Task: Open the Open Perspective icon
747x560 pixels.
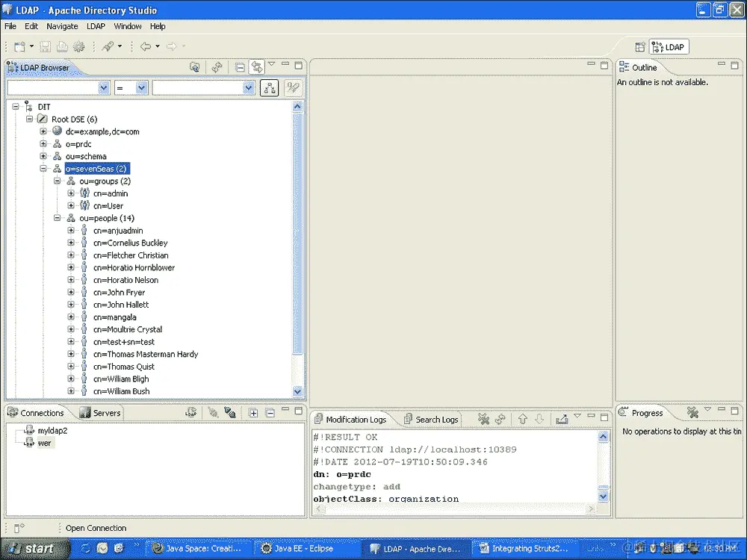Action: click(x=640, y=46)
